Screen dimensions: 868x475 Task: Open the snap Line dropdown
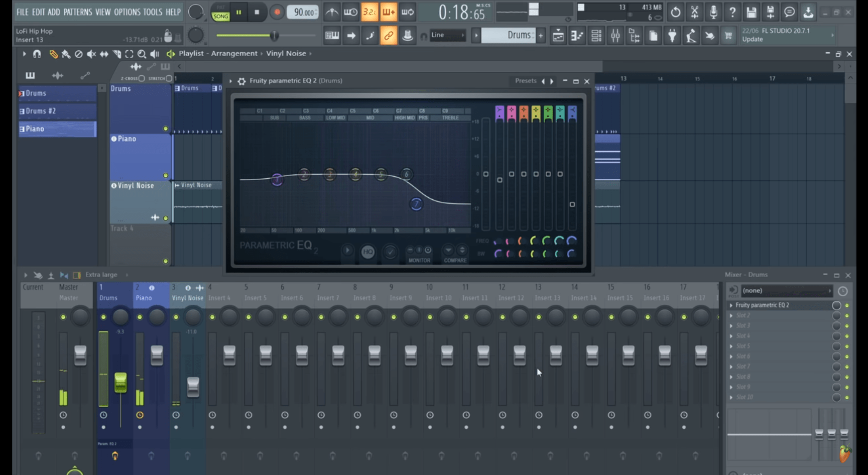coord(448,35)
